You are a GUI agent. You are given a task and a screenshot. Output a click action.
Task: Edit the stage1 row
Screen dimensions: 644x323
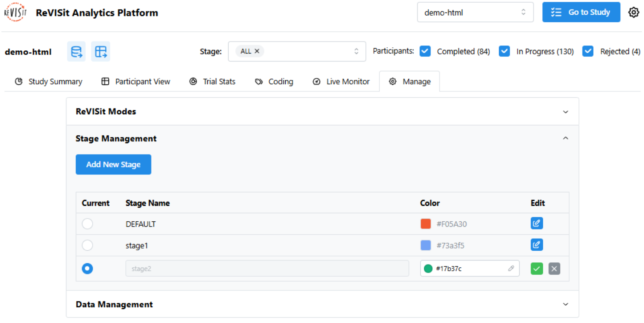(x=537, y=244)
